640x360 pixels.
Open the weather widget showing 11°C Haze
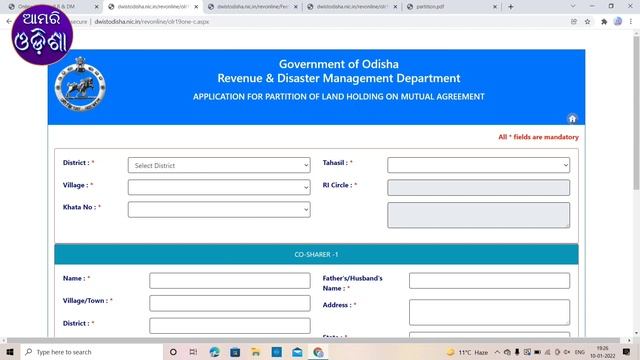pyautogui.click(x=467, y=352)
